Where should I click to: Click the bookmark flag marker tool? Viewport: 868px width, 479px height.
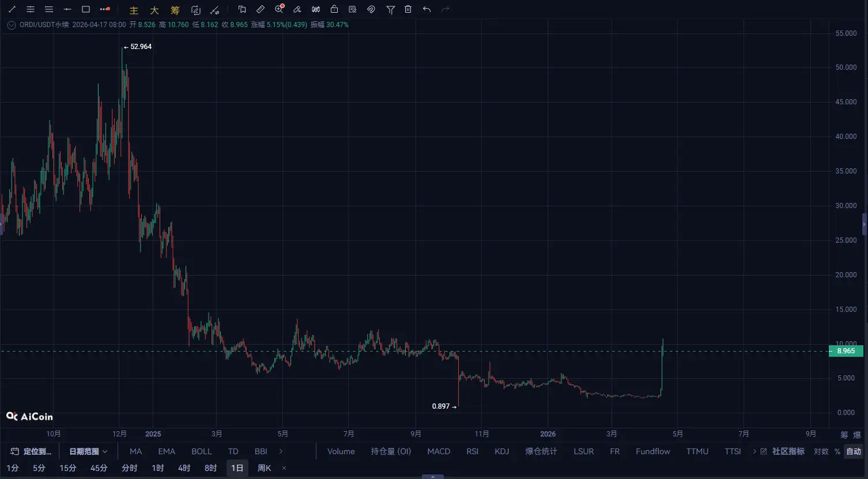pos(242,9)
